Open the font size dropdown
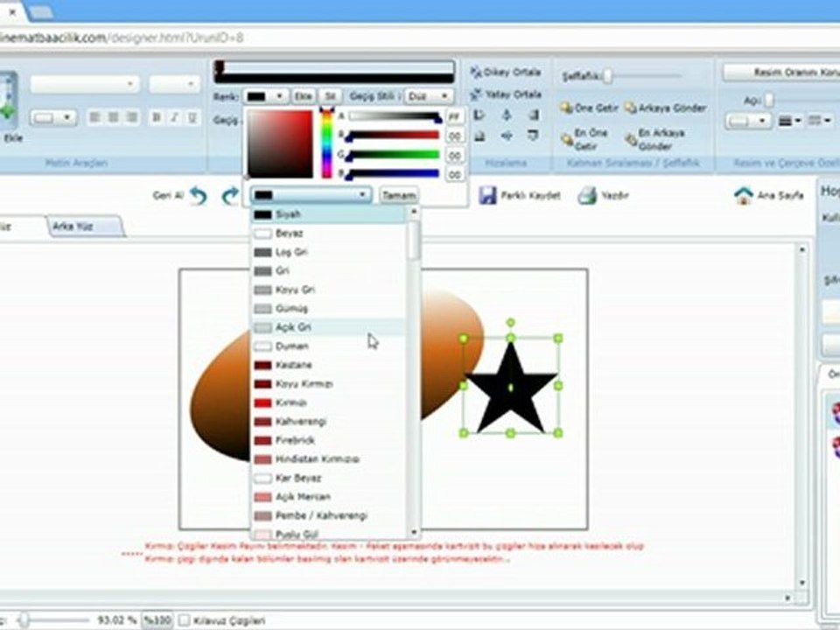 click(173, 84)
